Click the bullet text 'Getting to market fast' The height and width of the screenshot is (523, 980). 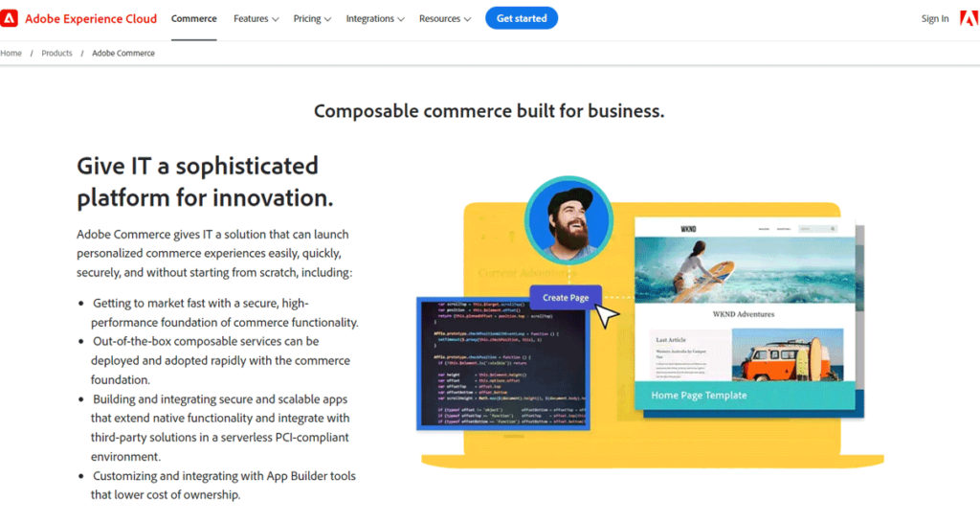point(224,313)
